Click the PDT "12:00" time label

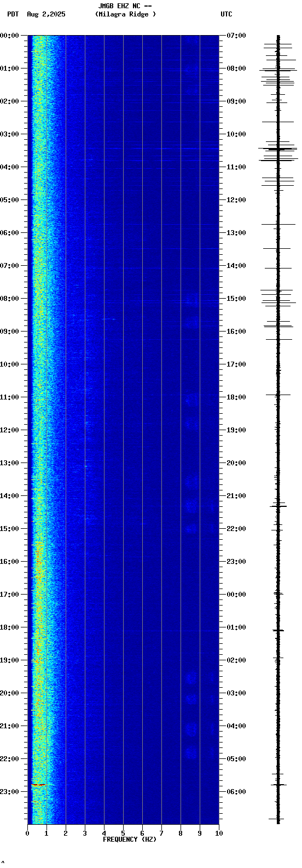tap(9, 430)
